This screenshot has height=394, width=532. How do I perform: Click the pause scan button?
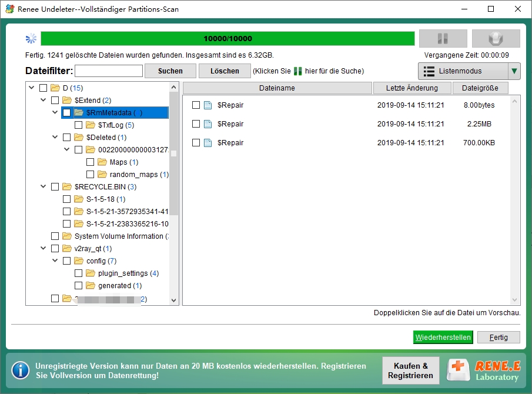(x=443, y=38)
